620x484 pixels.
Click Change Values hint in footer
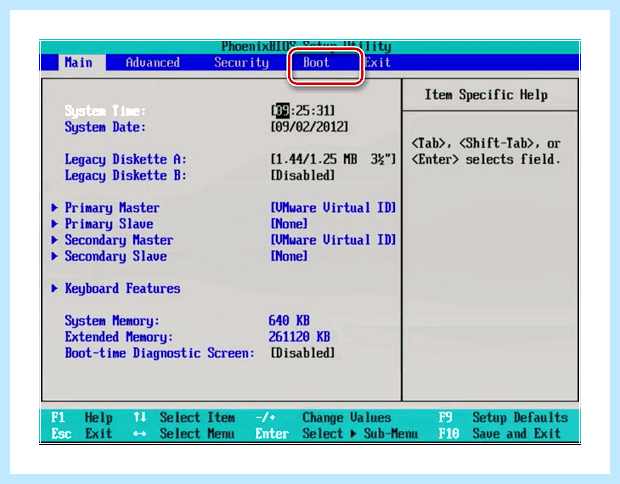(x=347, y=418)
